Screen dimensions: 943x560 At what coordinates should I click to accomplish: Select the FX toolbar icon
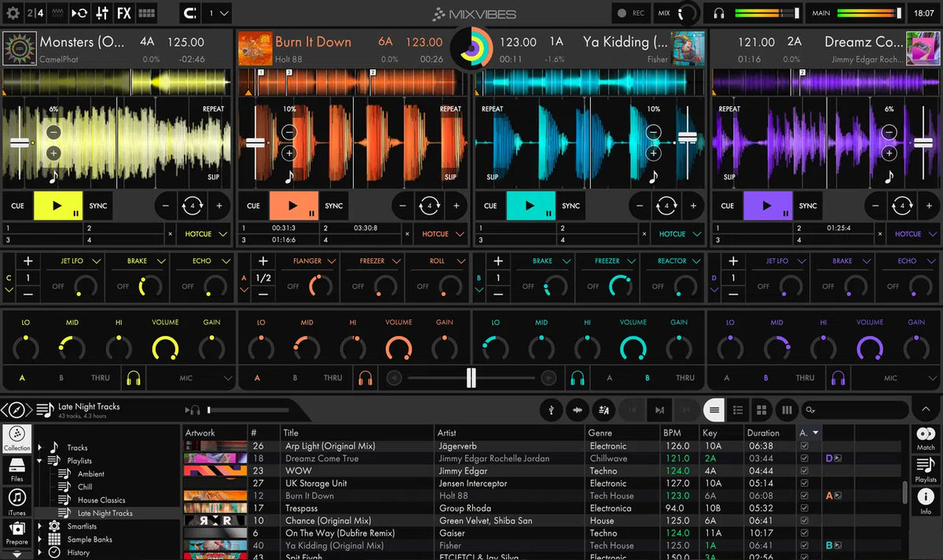tap(123, 13)
